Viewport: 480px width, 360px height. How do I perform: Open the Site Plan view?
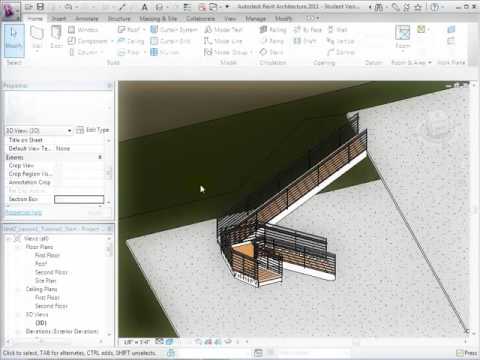46,281
